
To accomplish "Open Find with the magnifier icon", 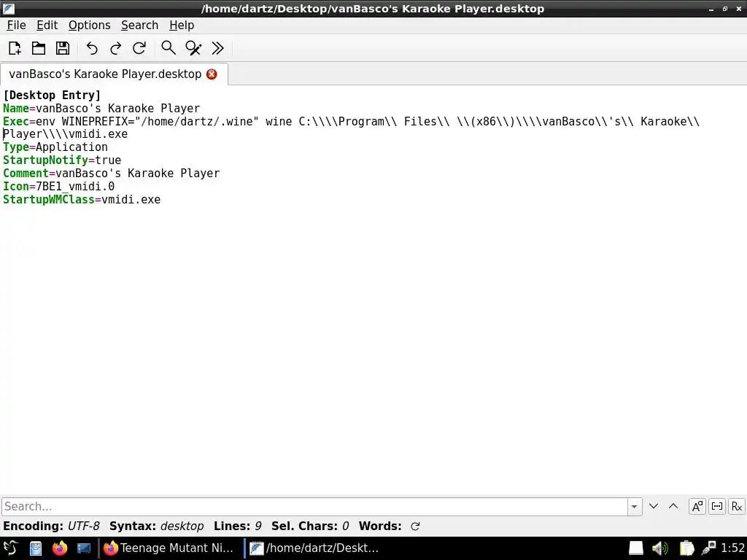I will [x=169, y=48].
